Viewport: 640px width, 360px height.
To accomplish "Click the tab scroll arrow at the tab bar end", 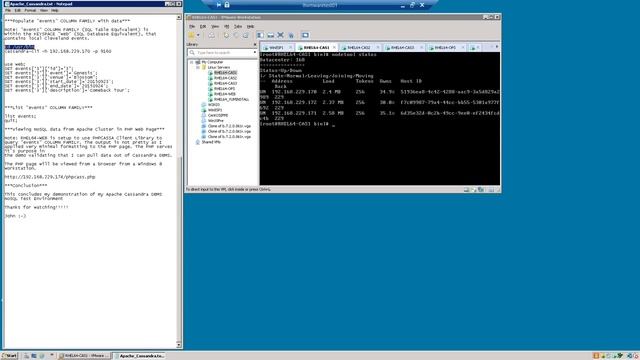I will coord(497,47).
